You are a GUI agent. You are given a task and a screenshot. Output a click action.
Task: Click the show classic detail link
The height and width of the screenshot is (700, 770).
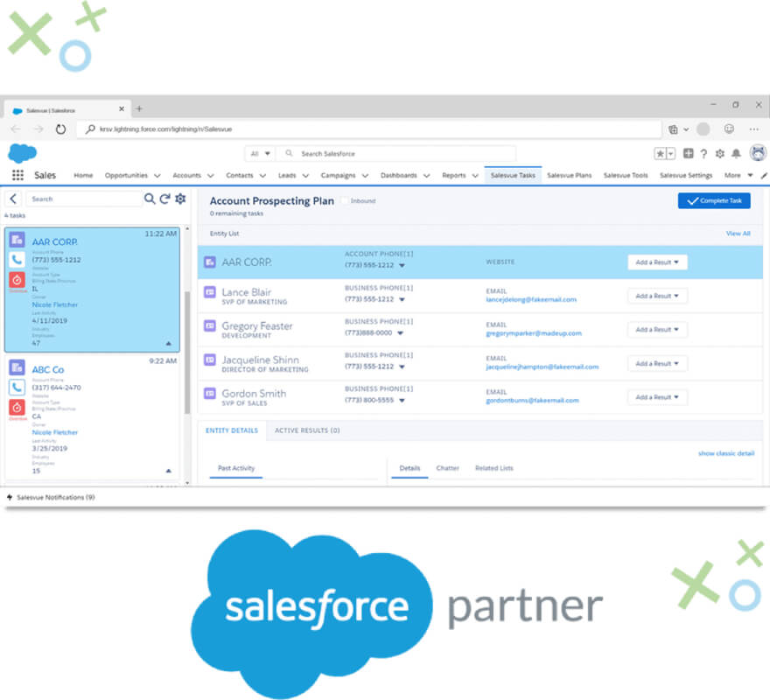tap(726, 453)
